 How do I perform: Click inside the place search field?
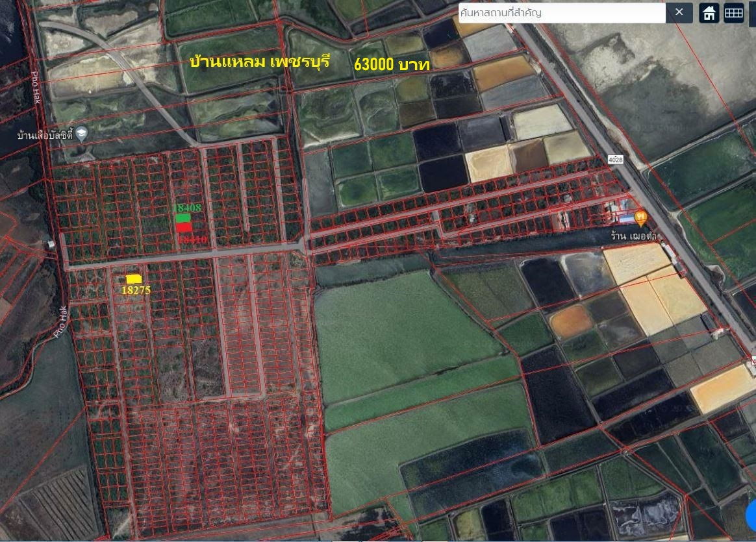[559, 12]
